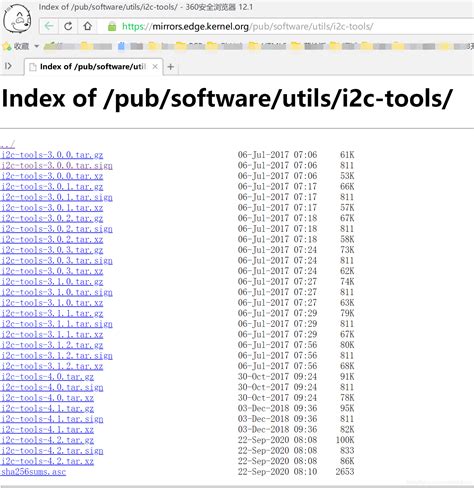Click i2c-tools-4.1.tar.sign link
Viewport: 474px width, 488px height.
(x=52, y=419)
